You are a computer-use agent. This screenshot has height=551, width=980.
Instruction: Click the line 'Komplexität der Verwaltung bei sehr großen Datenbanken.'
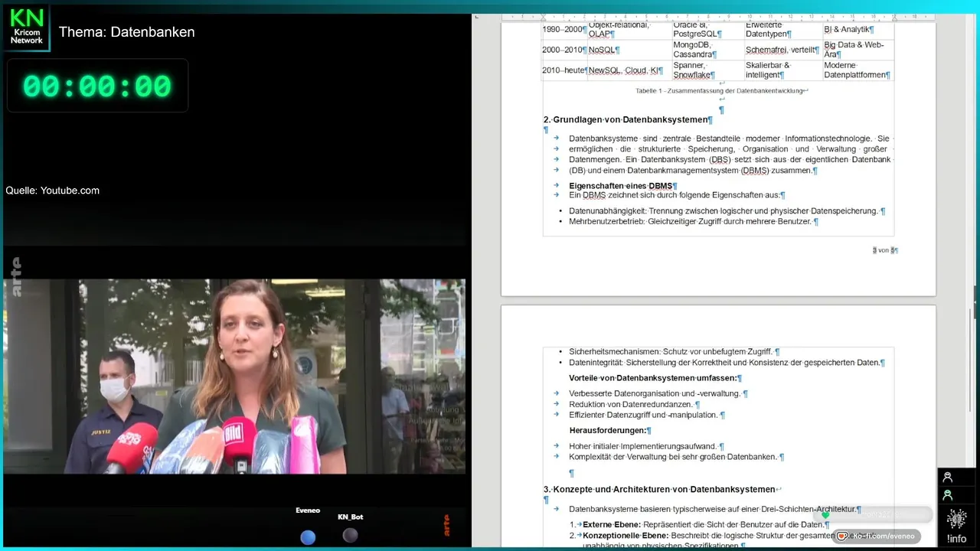(x=676, y=458)
